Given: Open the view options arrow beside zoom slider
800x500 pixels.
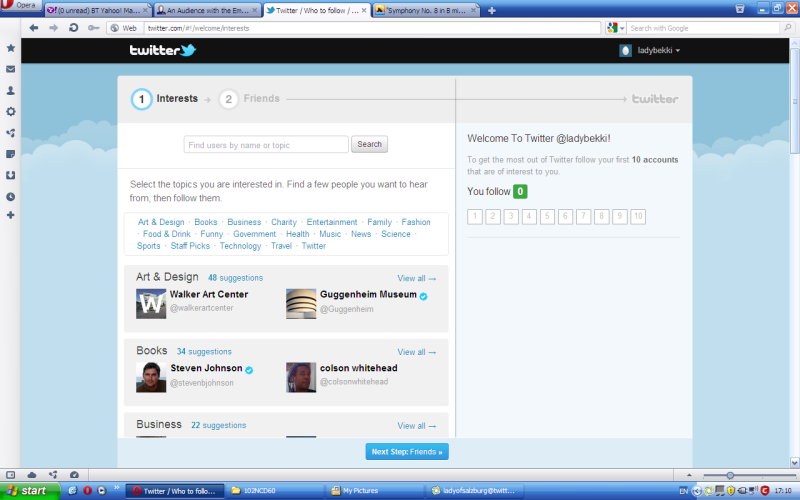Looking at the screenshot, I should click(689, 475).
